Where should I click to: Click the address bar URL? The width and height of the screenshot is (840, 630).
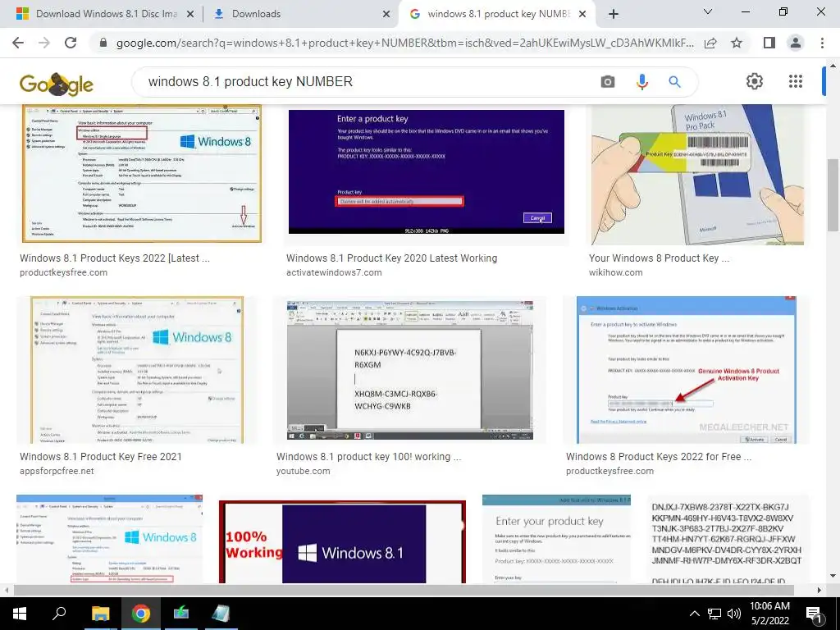pyautogui.click(x=404, y=43)
